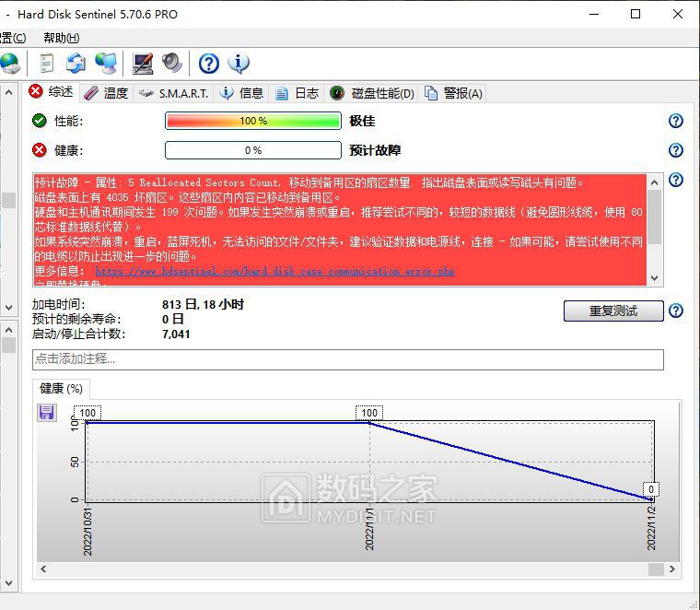Click the start/stop count value 7,041
The image size is (700, 610).
point(176,334)
